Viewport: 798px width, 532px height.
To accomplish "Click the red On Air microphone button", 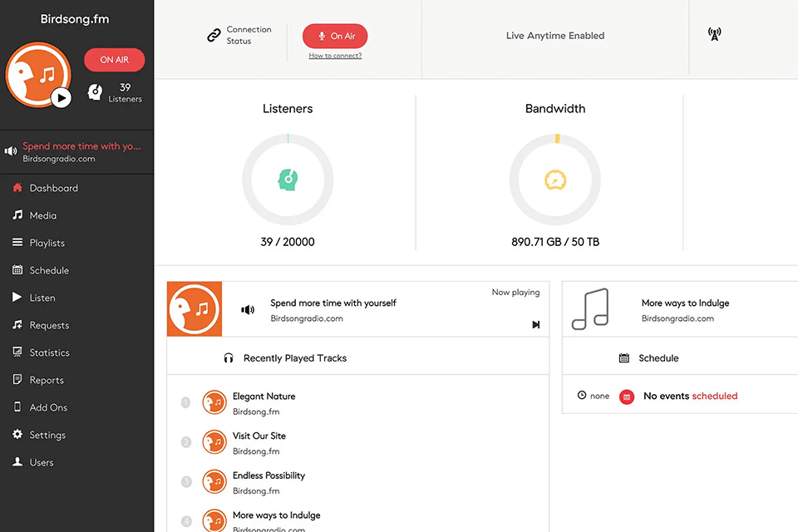I will tap(335, 36).
